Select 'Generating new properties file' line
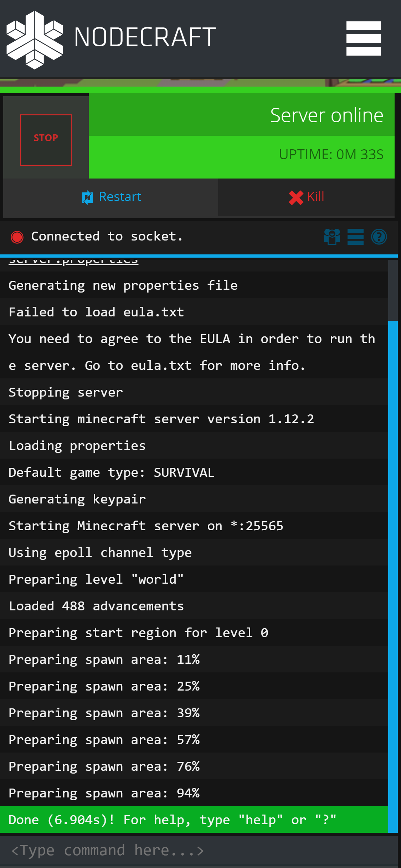Viewport: 401px width, 868px height. click(194, 285)
